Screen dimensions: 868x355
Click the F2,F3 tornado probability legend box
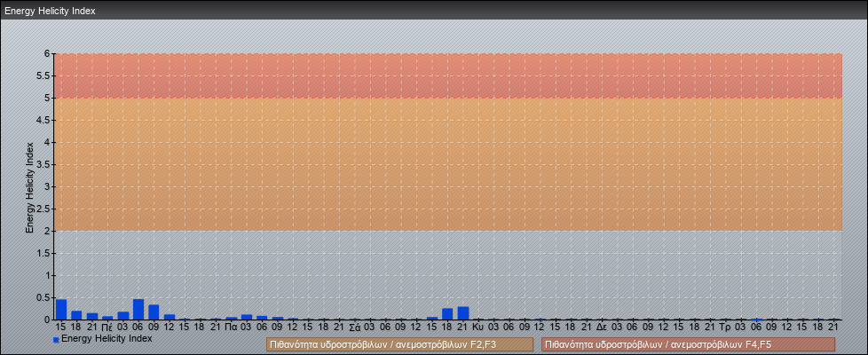pos(399,344)
